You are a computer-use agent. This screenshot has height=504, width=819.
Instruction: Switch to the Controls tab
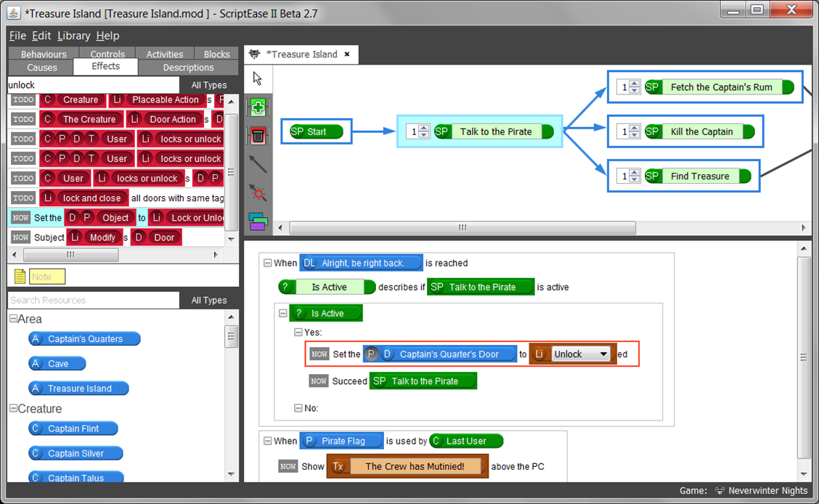(x=107, y=53)
